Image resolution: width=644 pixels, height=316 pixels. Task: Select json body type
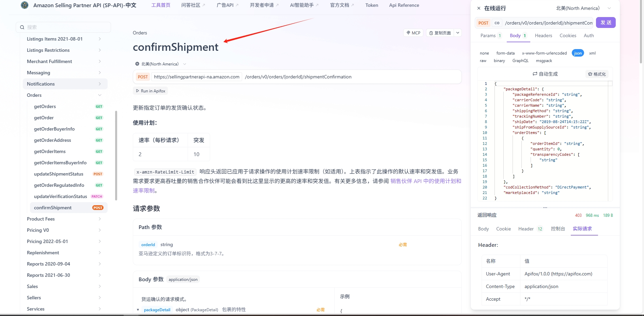tap(578, 53)
